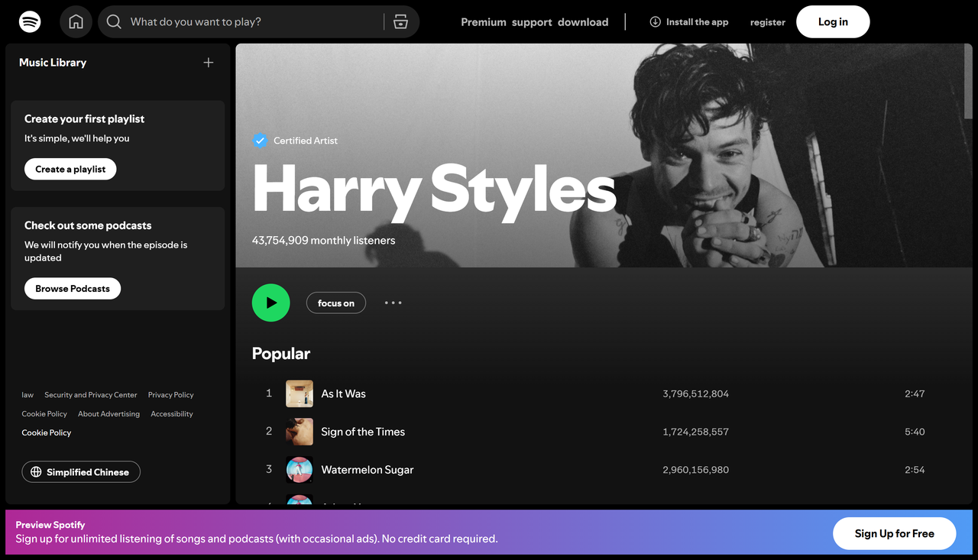Click the Spotify logo icon
This screenshot has width=978, height=560.
(x=31, y=21)
